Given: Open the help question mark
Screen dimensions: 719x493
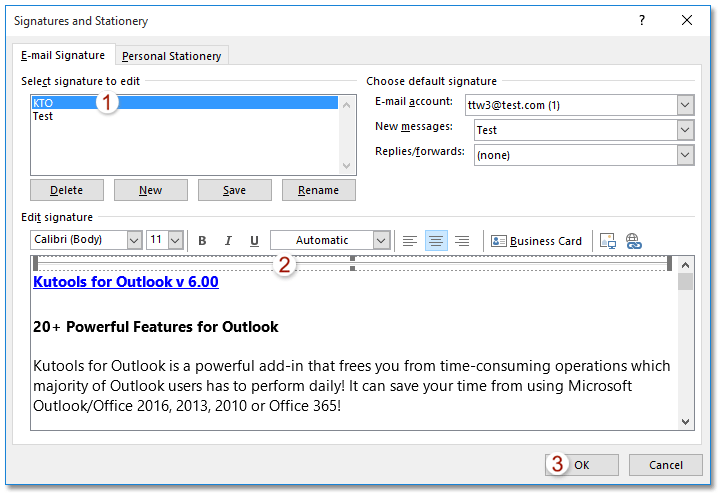Looking at the screenshot, I should [642, 20].
